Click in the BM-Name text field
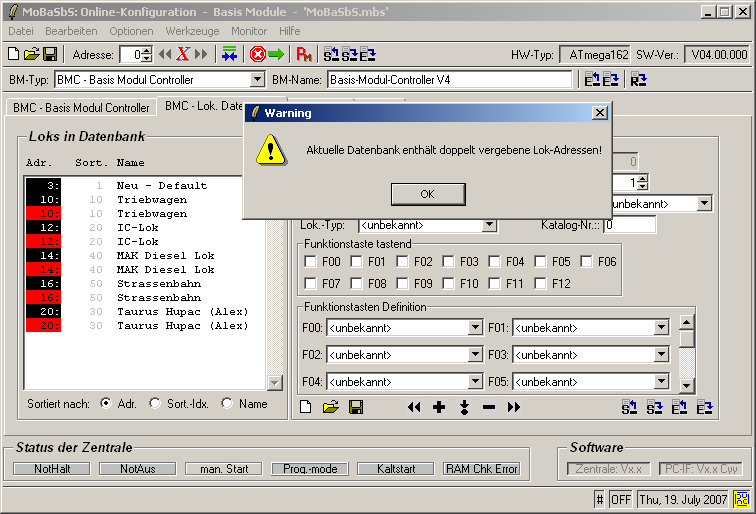The height and width of the screenshot is (514, 756). [x=449, y=79]
